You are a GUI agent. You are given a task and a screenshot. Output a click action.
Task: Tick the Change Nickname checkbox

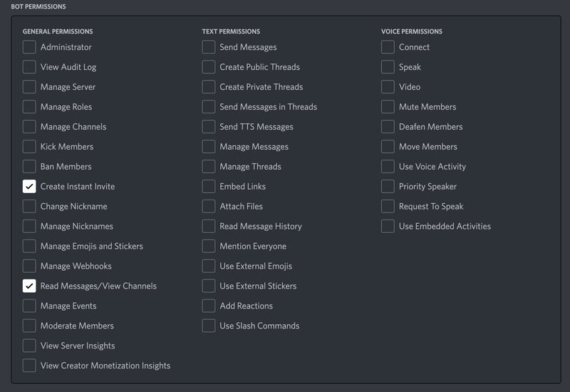point(29,206)
